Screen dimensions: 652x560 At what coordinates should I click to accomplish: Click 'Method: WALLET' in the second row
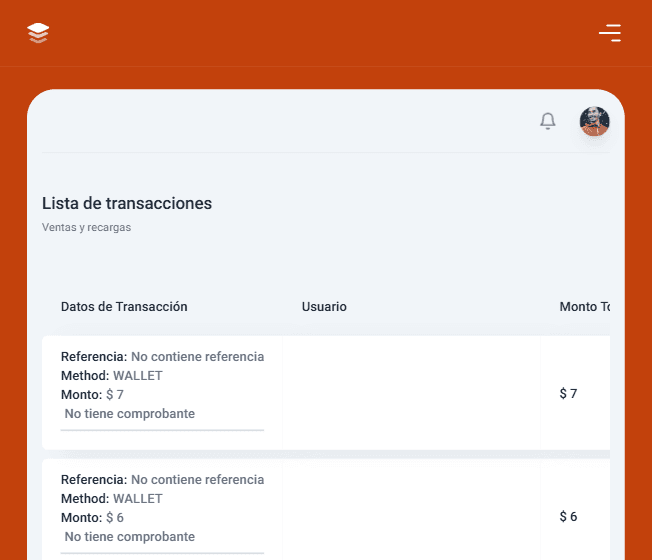click(112, 498)
